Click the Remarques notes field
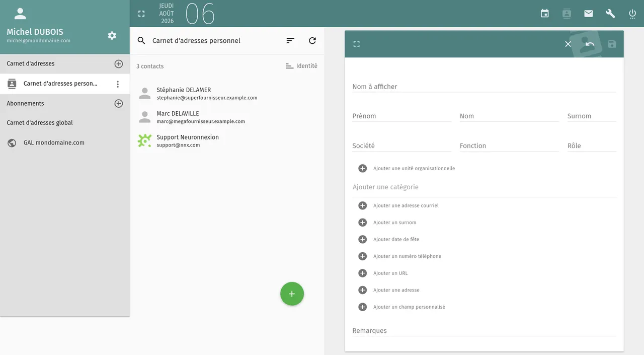 point(484,331)
